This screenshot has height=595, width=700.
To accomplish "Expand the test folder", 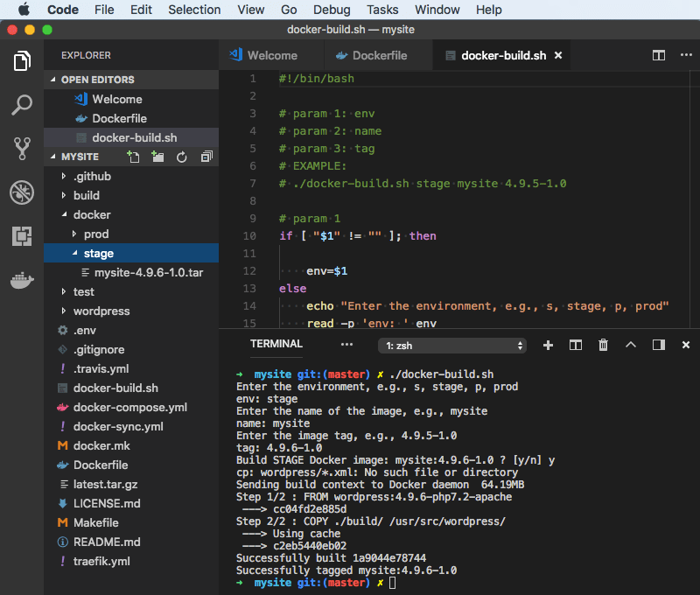I will pyautogui.click(x=131, y=292).
